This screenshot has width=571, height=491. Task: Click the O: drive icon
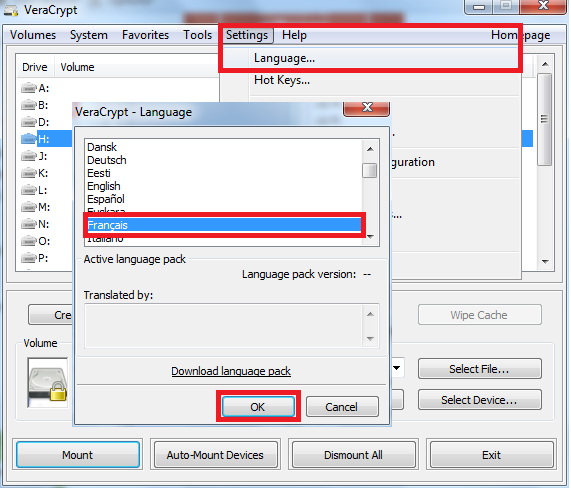(29, 241)
